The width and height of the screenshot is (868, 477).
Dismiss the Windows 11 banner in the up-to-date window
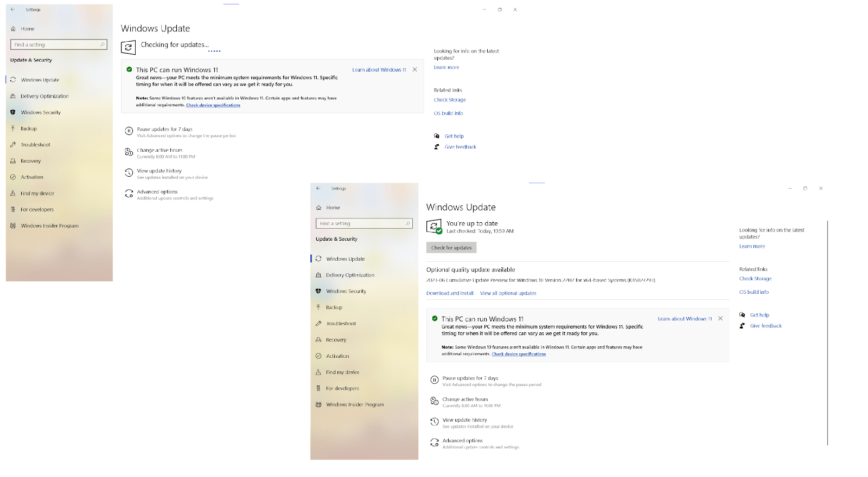720,319
